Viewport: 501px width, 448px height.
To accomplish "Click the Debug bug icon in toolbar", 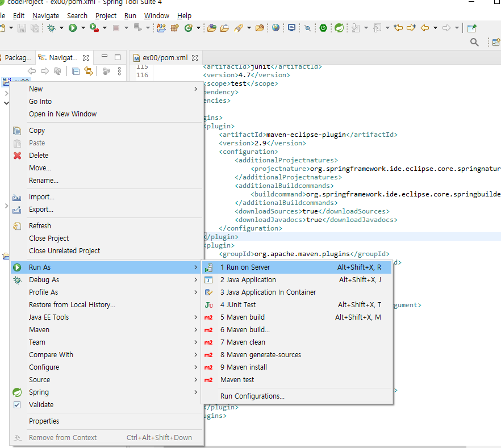I will click(x=52, y=28).
